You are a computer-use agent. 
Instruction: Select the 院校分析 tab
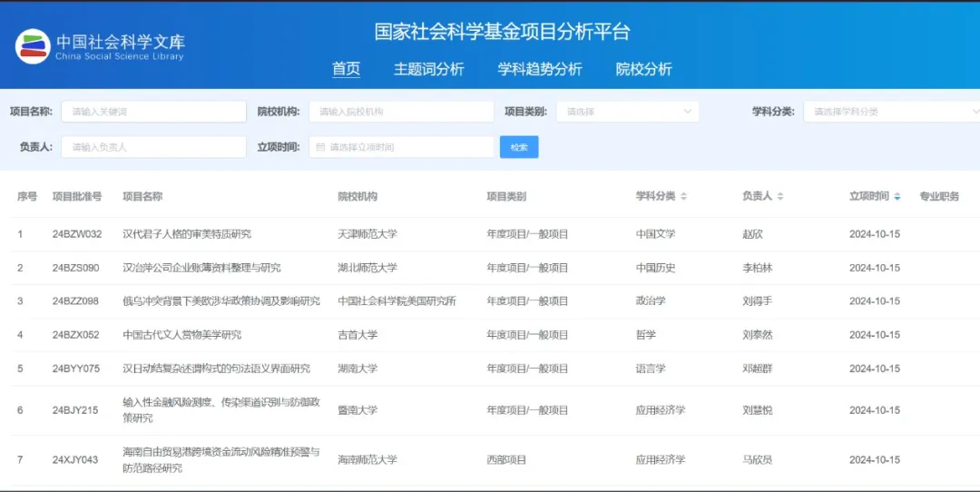[643, 69]
